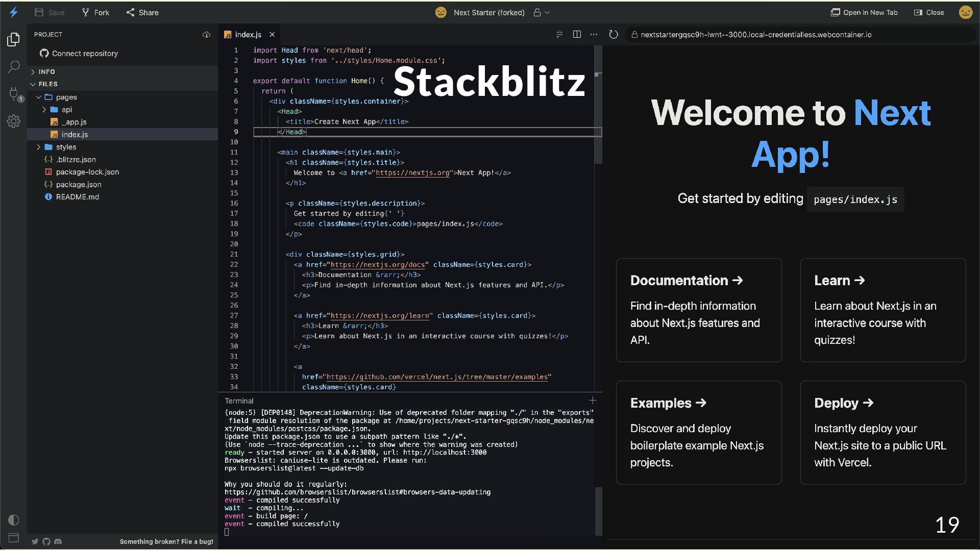The height and width of the screenshot is (551, 980).
Task: Open the Search panel in the sidebar
Action: click(x=14, y=67)
